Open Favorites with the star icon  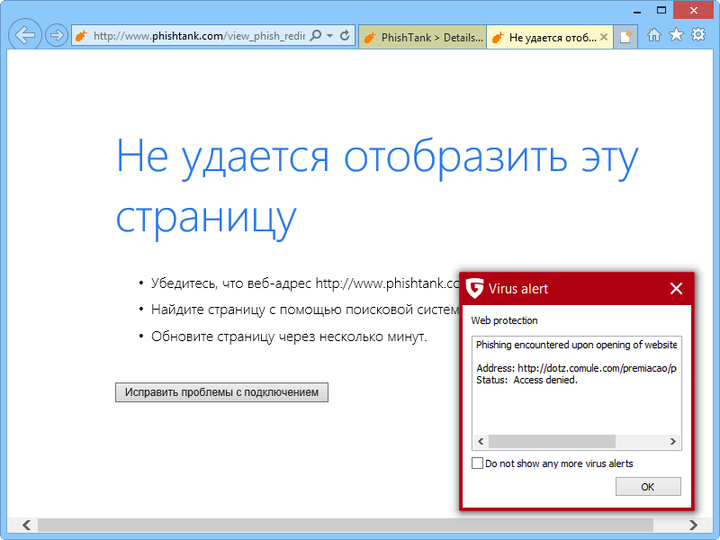pyautogui.click(x=676, y=34)
